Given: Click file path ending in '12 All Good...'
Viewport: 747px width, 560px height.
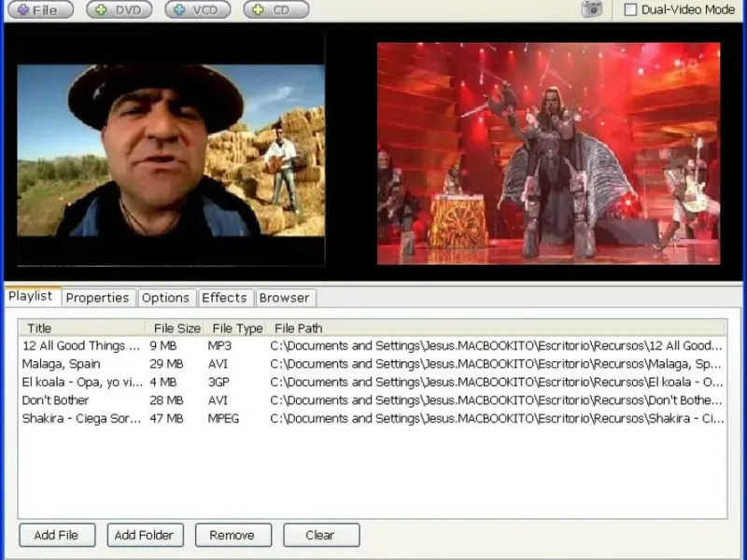Looking at the screenshot, I should tap(496, 345).
